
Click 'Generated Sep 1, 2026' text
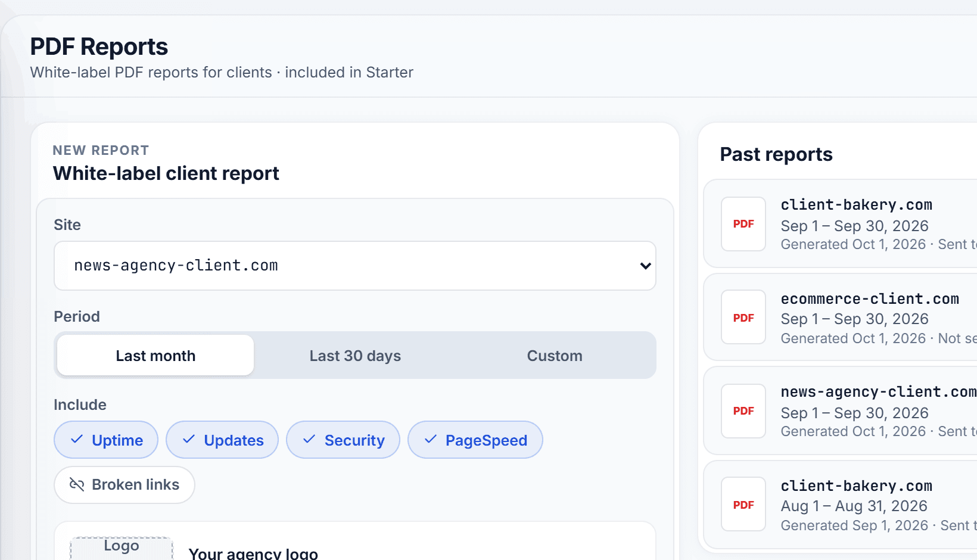[854, 525]
